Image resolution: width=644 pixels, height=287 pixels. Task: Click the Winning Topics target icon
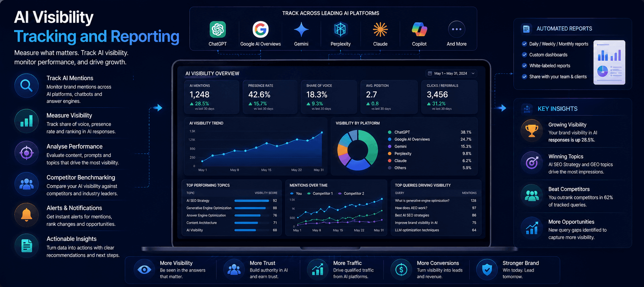(532, 163)
